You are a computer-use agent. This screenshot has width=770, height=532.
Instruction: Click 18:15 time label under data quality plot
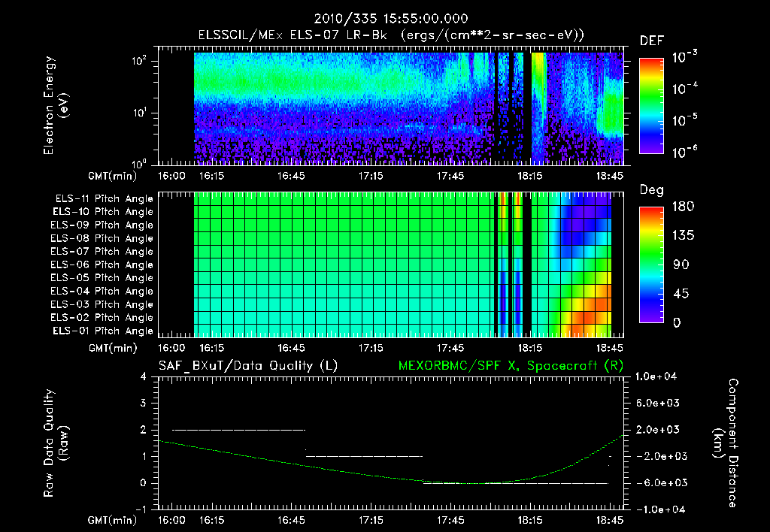(x=530, y=521)
